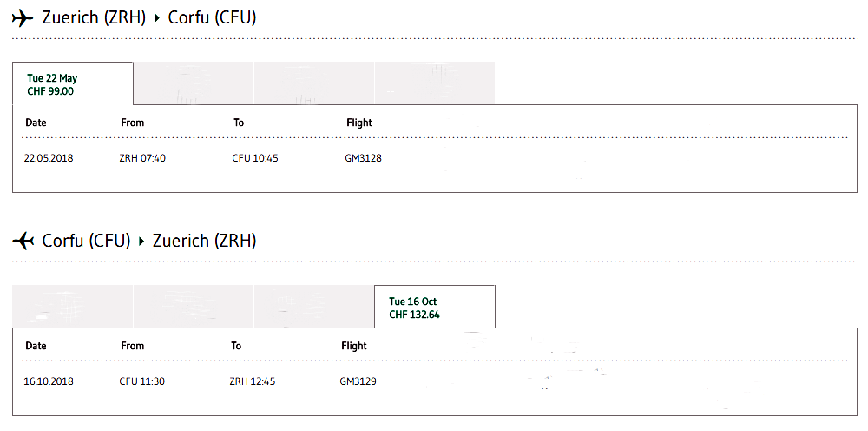
Task: Click departure time ZRH 07:40
Action: (142, 158)
